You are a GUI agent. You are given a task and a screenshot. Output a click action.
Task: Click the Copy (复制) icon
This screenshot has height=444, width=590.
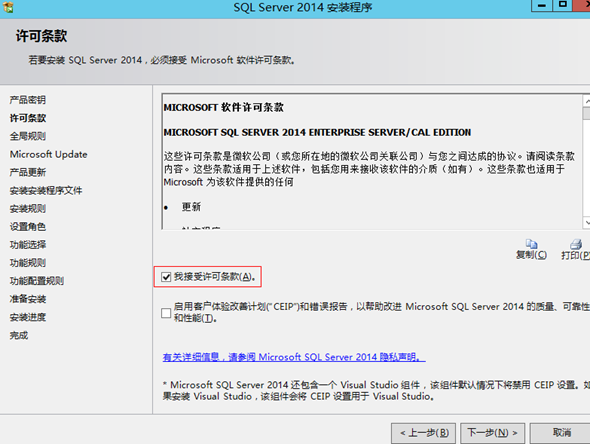coord(531,244)
